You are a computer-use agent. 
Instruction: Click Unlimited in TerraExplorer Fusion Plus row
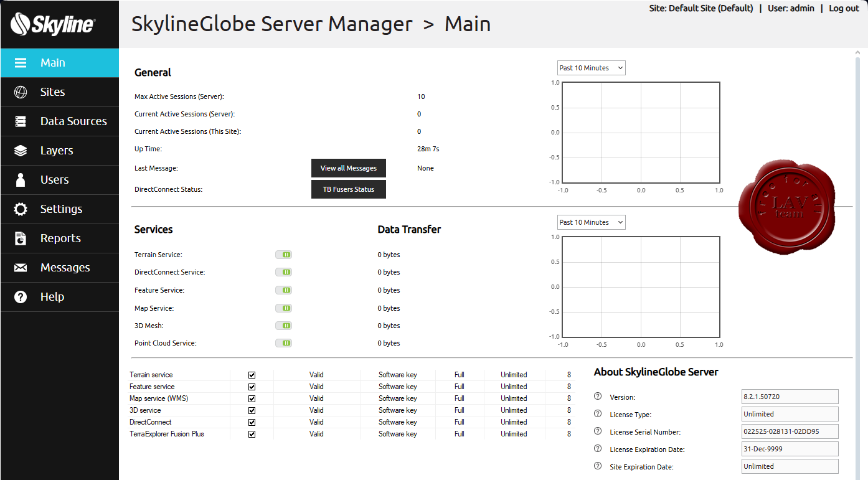[x=514, y=434]
